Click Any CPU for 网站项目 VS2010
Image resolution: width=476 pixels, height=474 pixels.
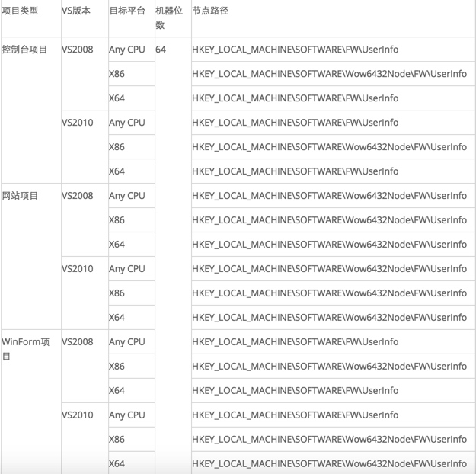[x=132, y=268]
